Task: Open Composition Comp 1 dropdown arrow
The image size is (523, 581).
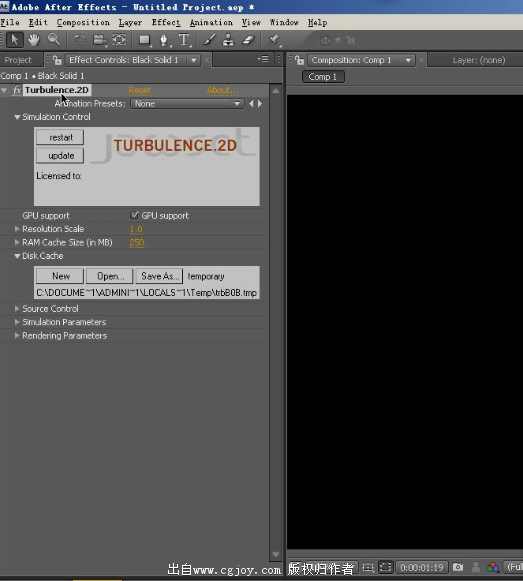Action: [408, 60]
